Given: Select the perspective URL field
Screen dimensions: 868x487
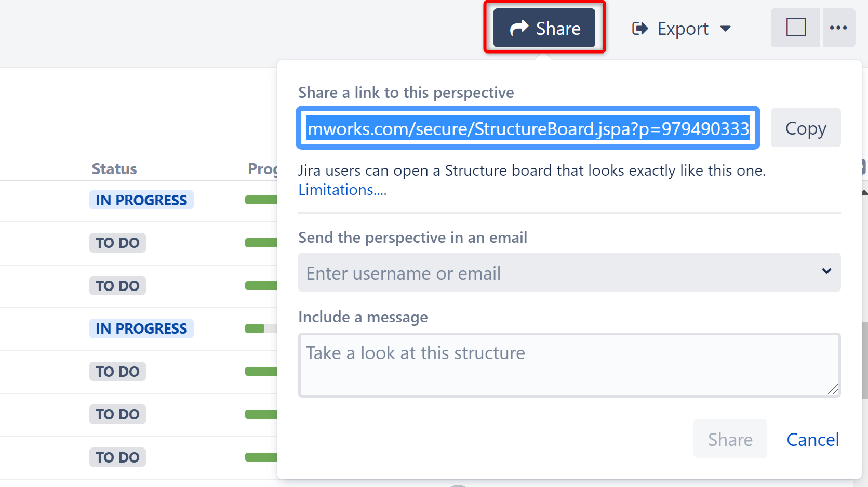Looking at the screenshot, I should [x=528, y=128].
